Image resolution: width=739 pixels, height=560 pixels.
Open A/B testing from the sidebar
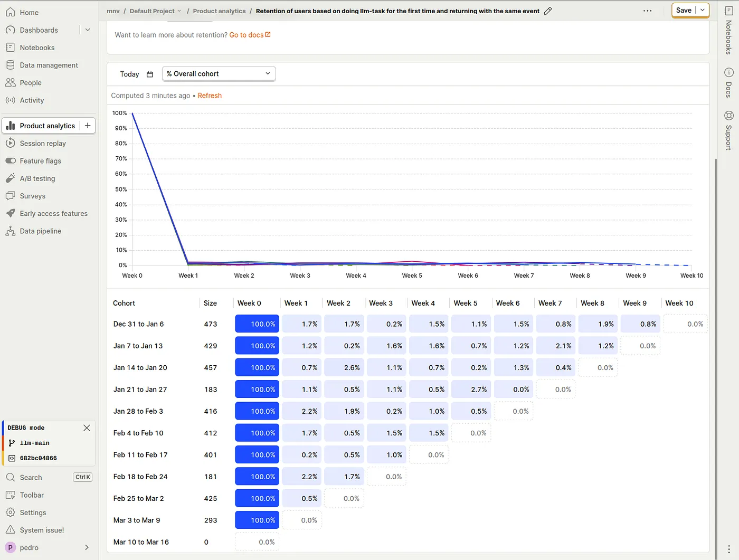37,178
